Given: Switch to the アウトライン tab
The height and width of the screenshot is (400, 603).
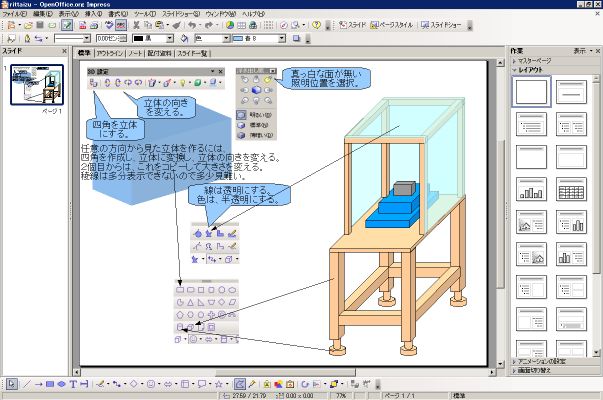Looking at the screenshot, I should [110, 52].
